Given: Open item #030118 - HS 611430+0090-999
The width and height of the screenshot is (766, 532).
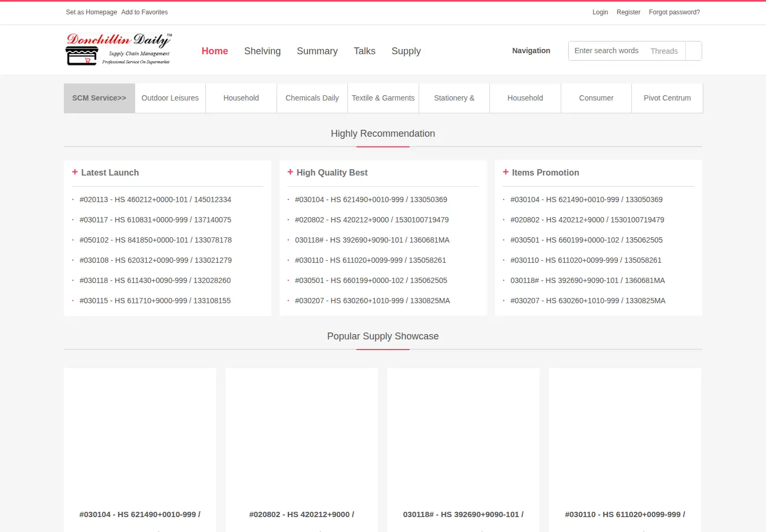Looking at the screenshot, I should (x=155, y=280).
